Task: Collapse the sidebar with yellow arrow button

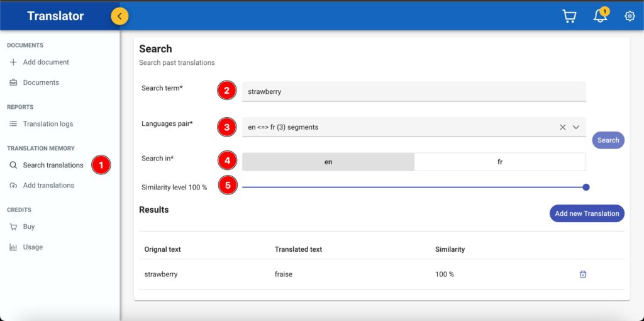Action: click(119, 16)
